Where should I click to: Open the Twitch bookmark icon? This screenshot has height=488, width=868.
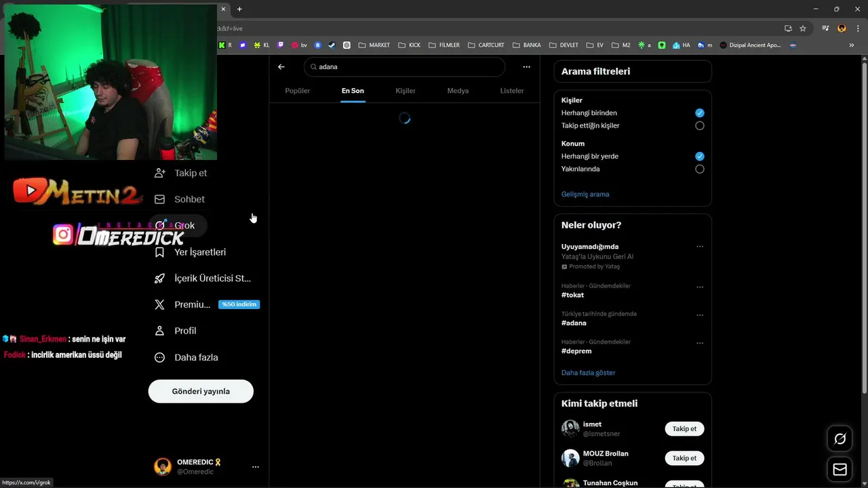[281, 45]
